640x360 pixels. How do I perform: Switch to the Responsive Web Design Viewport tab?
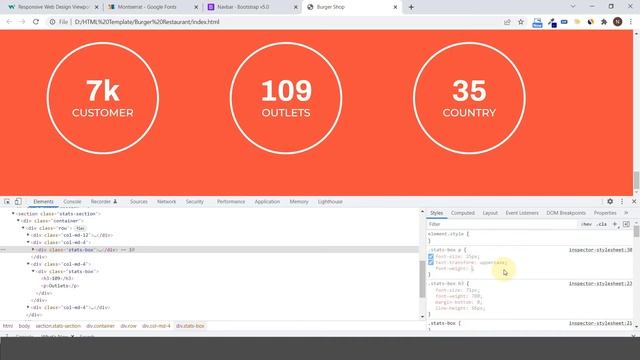(x=53, y=7)
